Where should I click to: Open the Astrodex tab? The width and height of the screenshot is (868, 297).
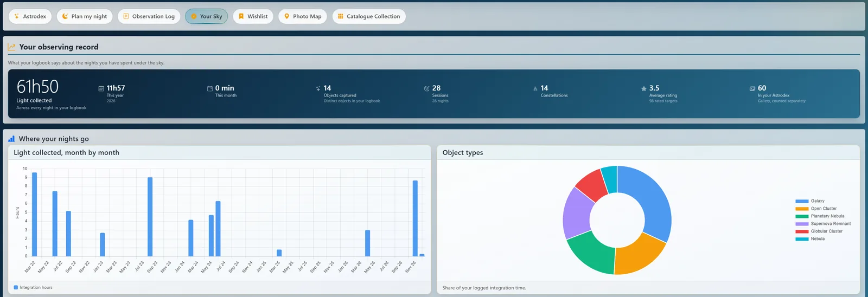[30, 16]
